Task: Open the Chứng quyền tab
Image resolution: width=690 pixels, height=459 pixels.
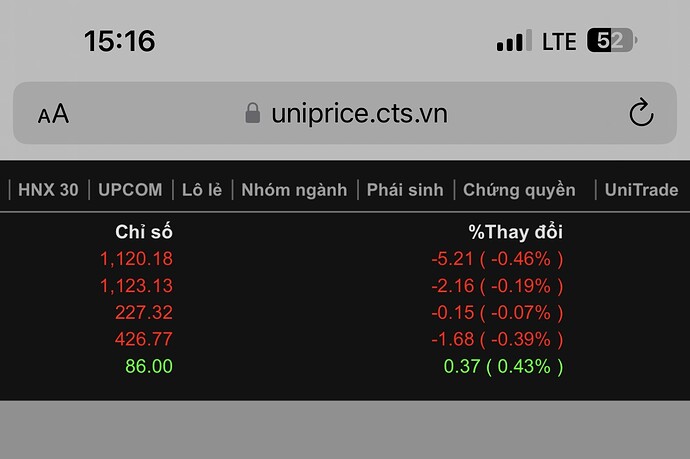Action: tap(519, 189)
